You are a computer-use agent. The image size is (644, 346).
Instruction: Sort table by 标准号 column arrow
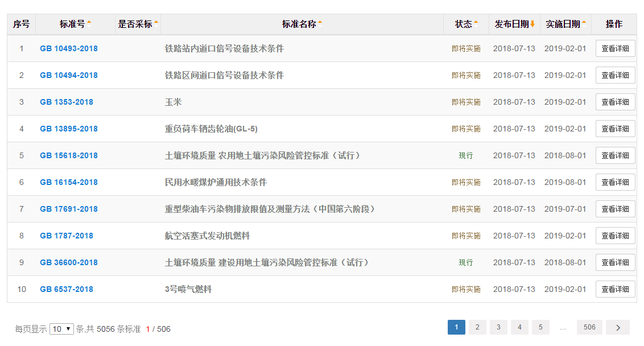tap(89, 24)
